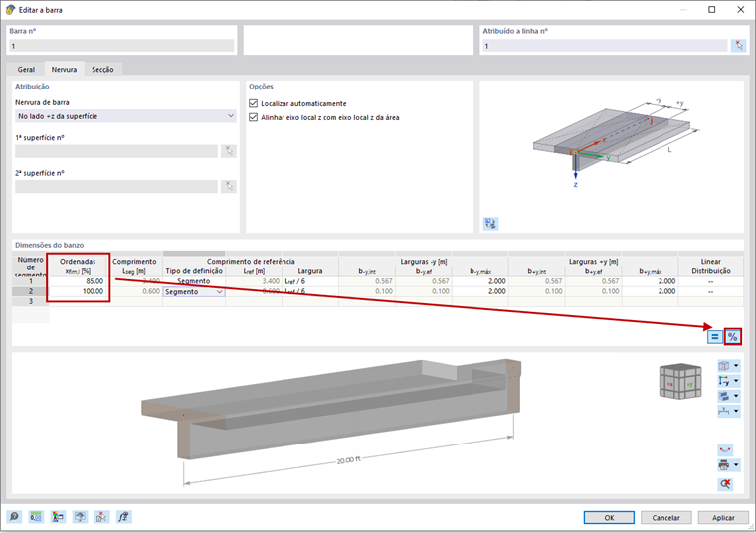Click the Cancelar button
Screen dimensions: 756x533
click(665, 517)
